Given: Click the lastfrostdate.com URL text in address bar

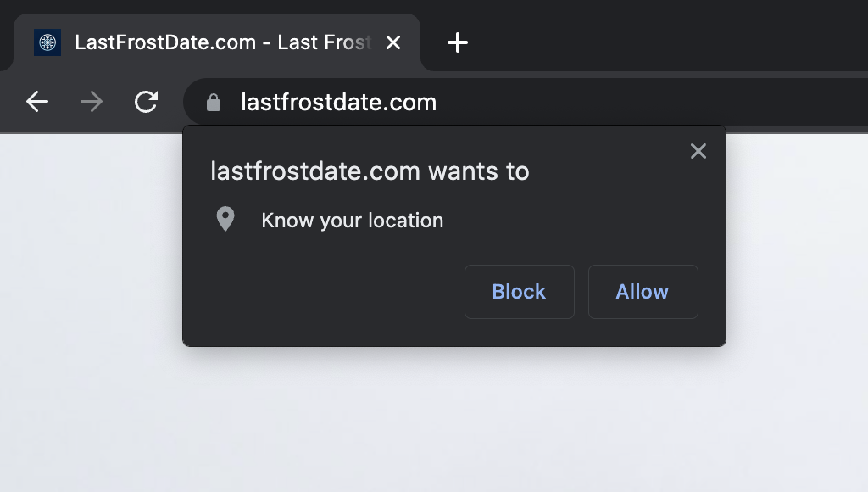Looking at the screenshot, I should [x=339, y=103].
